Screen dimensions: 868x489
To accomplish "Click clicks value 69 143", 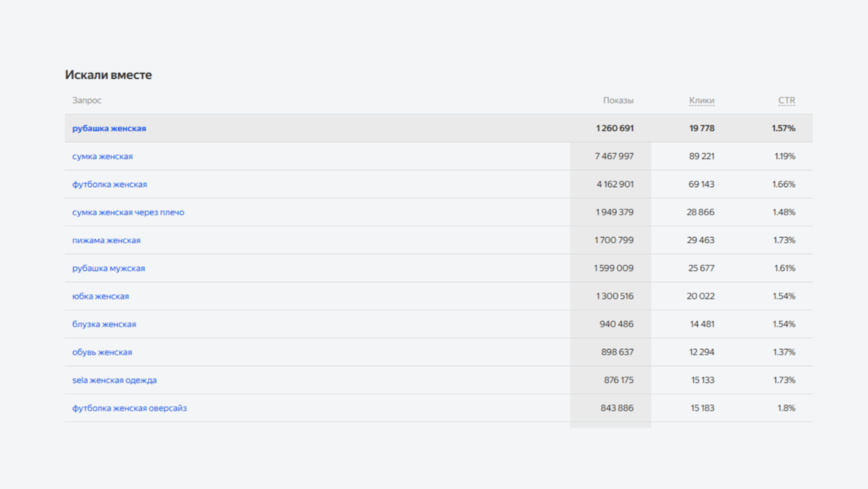I will (x=701, y=184).
